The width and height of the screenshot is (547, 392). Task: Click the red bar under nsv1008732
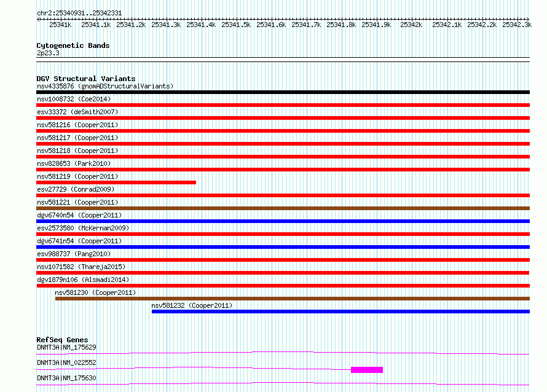[283, 105]
